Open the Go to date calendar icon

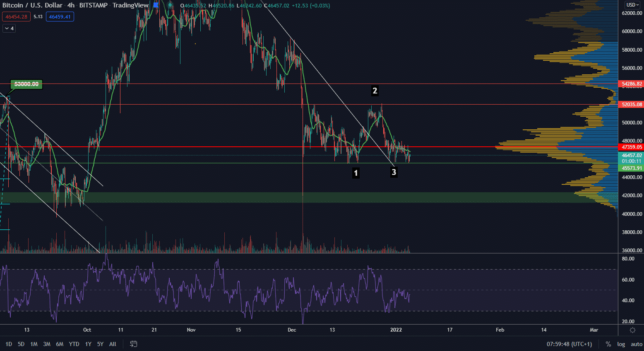[x=133, y=344]
